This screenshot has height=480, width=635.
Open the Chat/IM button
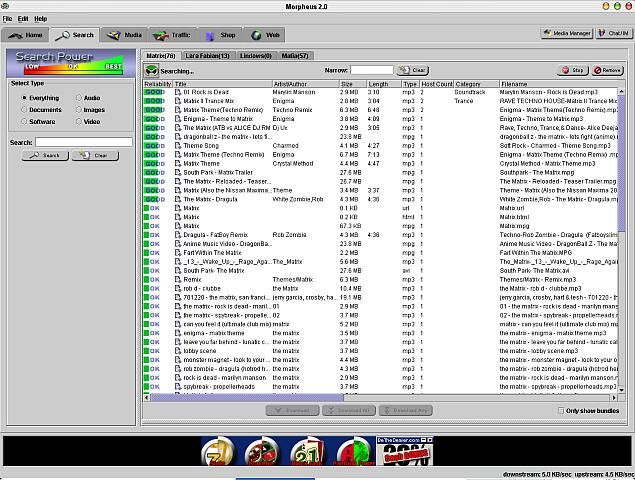click(614, 33)
